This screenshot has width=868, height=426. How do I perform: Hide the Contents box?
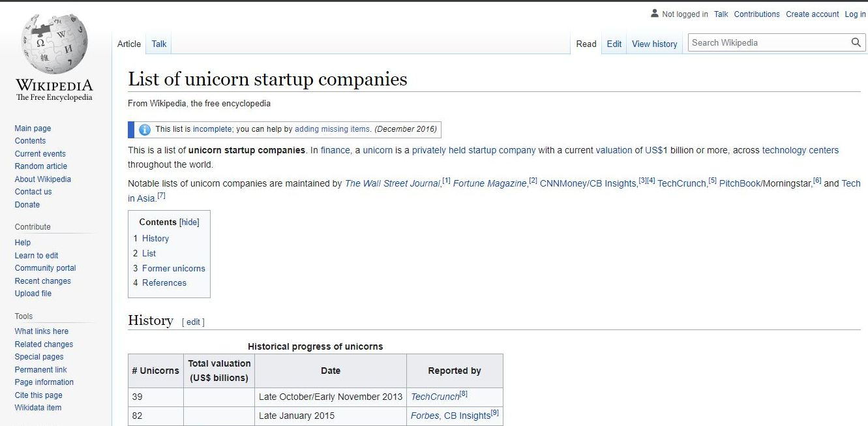[x=189, y=222]
